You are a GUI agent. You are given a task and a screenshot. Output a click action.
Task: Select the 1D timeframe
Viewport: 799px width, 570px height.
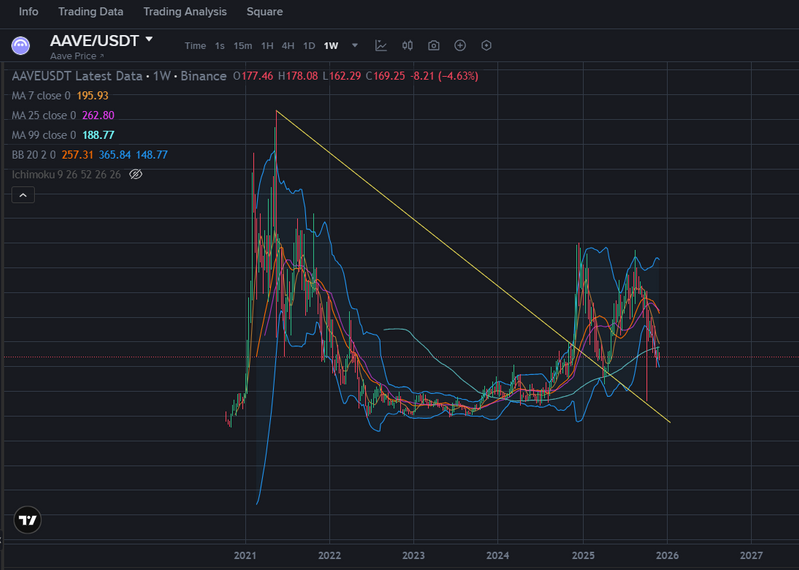pyautogui.click(x=309, y=45)
